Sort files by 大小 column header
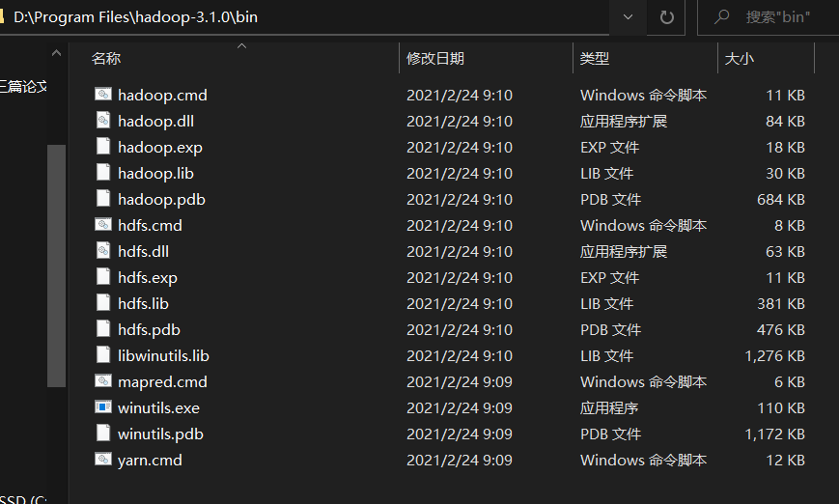The width and height of the screenshot is (839, 504). pos(739,58)
